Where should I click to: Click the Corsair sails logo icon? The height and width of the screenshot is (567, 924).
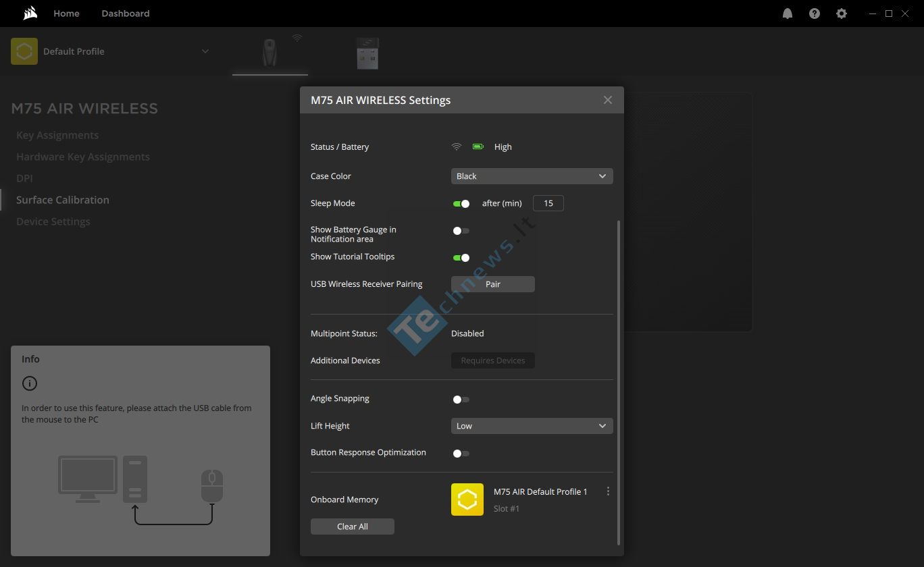click(x=29, y=13)
